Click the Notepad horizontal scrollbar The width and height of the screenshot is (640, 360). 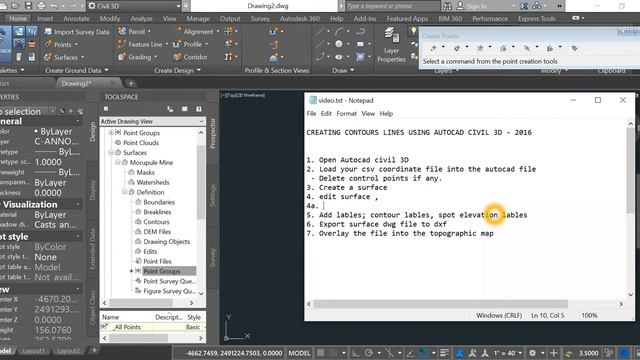tap(440, 304)
